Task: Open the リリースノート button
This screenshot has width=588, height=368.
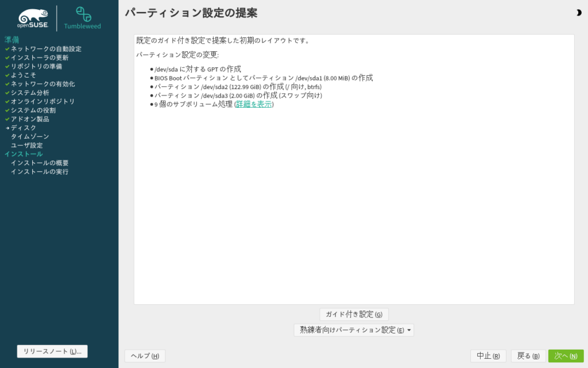Action: pyautogui.click(x=52, y=351)
